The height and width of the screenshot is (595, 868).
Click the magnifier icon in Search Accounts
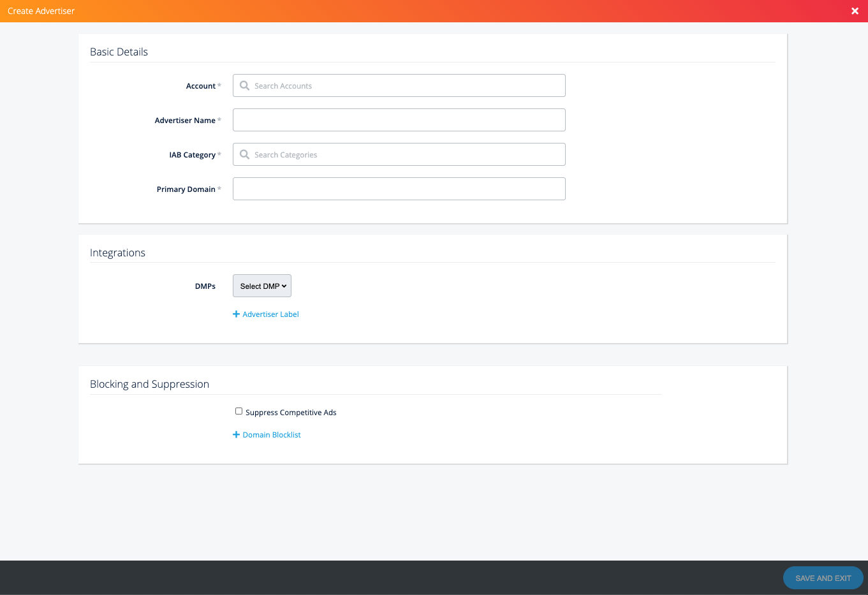(244, 85)
